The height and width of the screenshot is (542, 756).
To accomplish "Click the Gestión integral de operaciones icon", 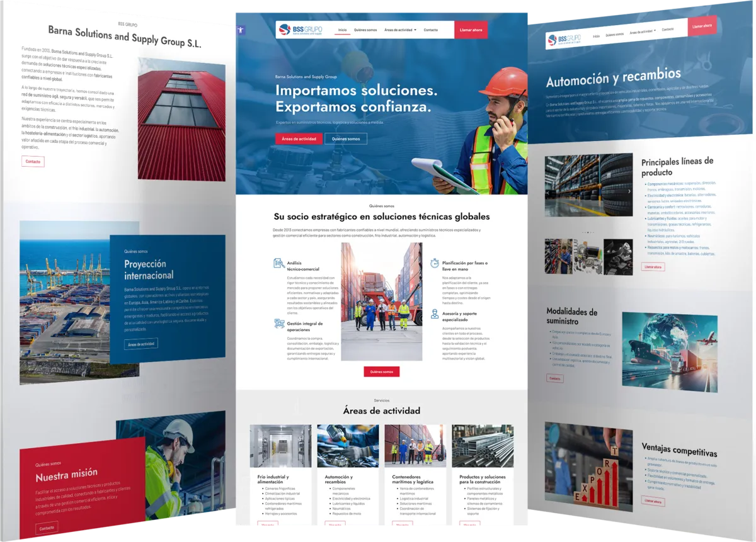I will [x=279, y=324].
